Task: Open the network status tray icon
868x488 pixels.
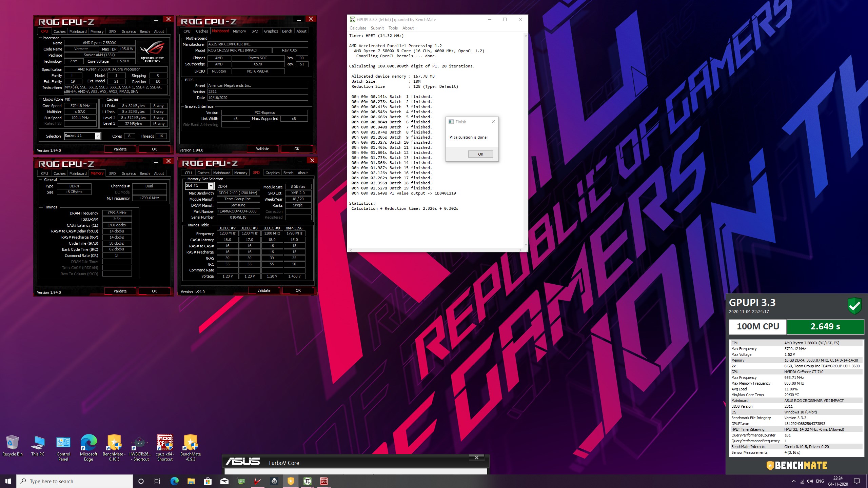Action: pos(802,481)
